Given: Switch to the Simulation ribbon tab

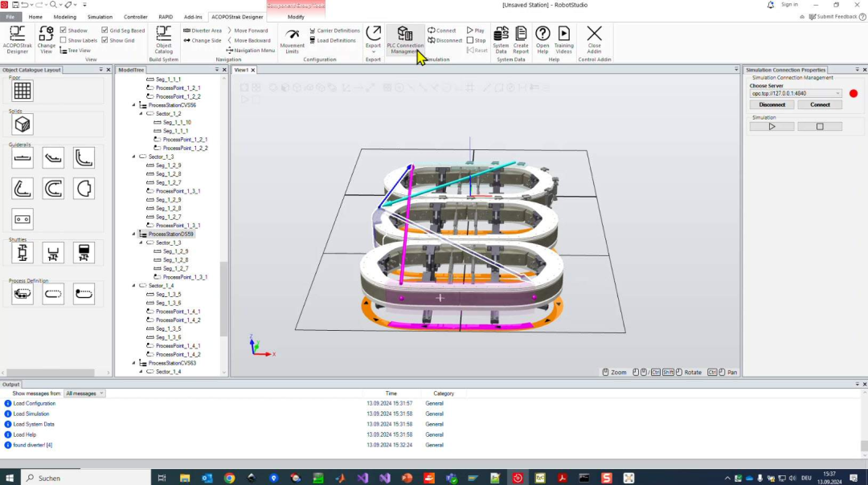Looking at the screenshot, I should coord(100,16).
